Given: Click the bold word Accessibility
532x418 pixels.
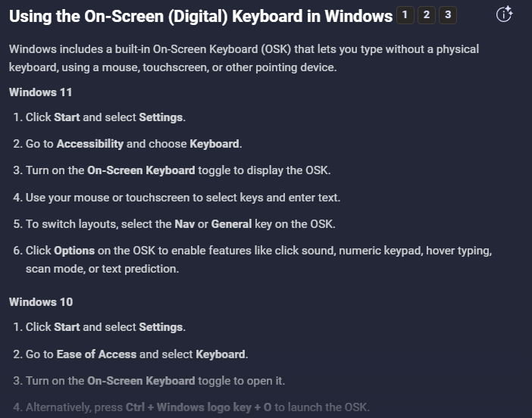Looking at the screenshot, I should (x=90, y=144).
